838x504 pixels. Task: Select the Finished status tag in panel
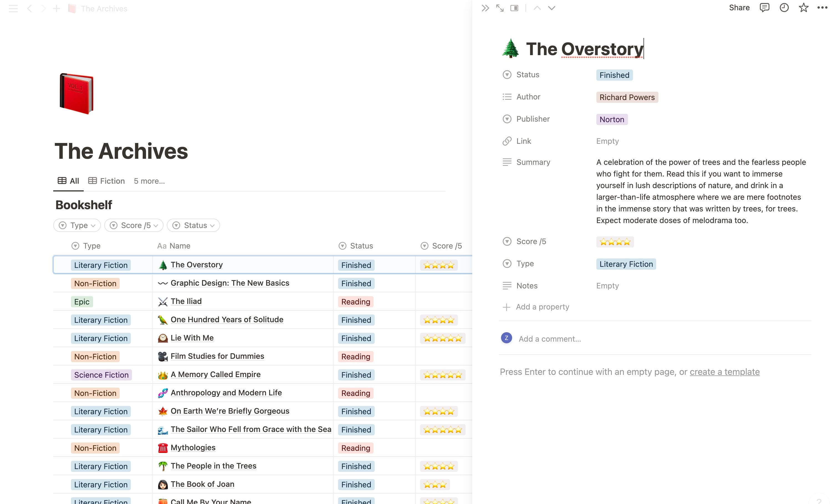click(x=614, y=75)
